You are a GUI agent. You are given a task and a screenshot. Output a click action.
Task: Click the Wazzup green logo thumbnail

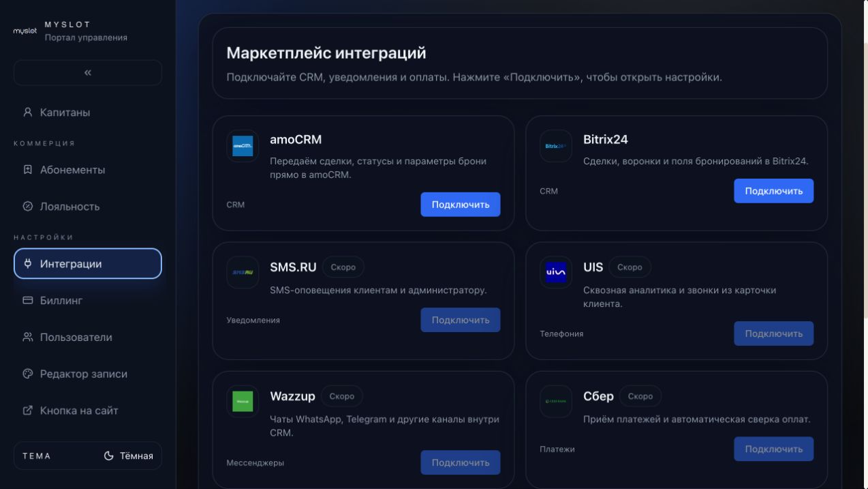click(x=243, y=402)
